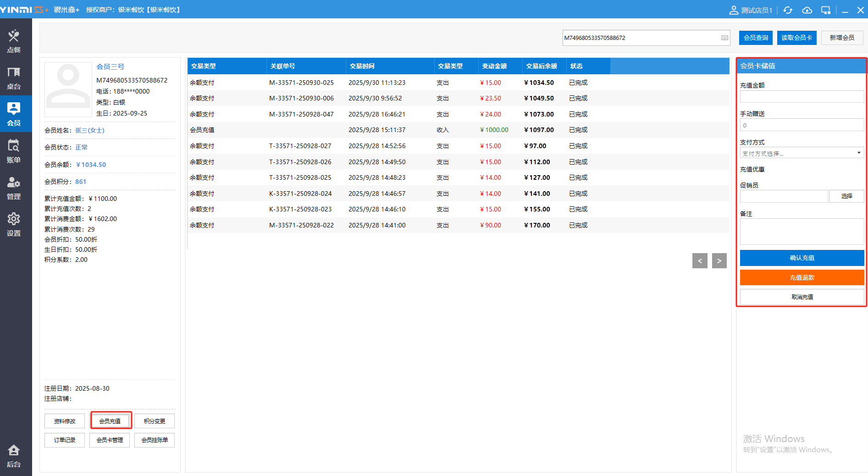
Task: Click the refresh sync icon in title bar
Action: coord(788,10)
